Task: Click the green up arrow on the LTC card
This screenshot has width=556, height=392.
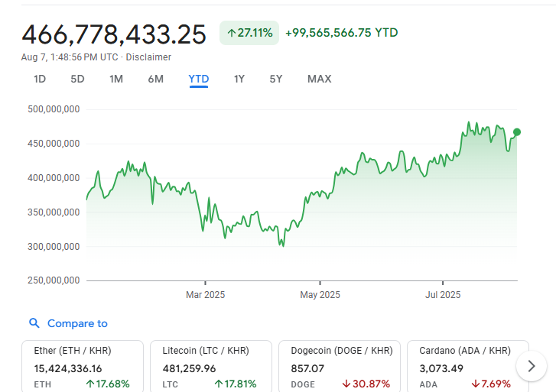Action: pyautogui.click(x=219, y=384)
